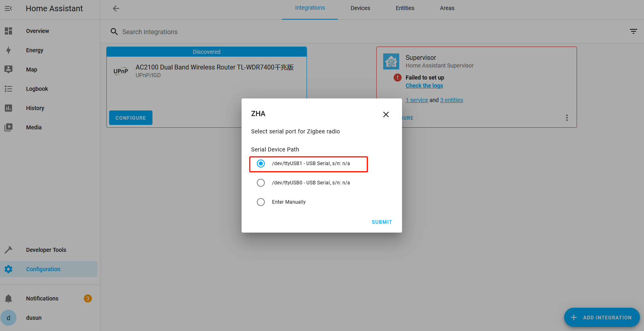Click the search magnifier icon
Image resolution: width=644 pixels, height=331 pixels.
(x=114, y=32)
